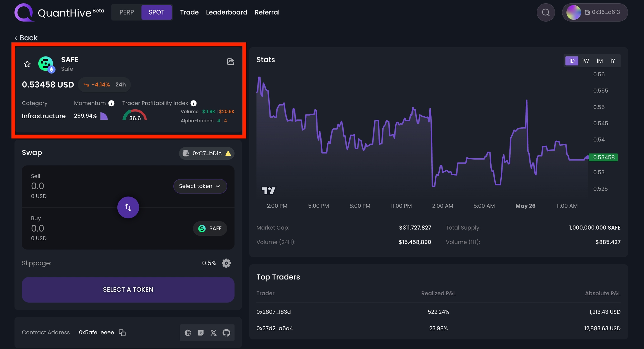Open the GitHub link icon
The height and width of the screenshot is (349, 644).
(226, 333)
